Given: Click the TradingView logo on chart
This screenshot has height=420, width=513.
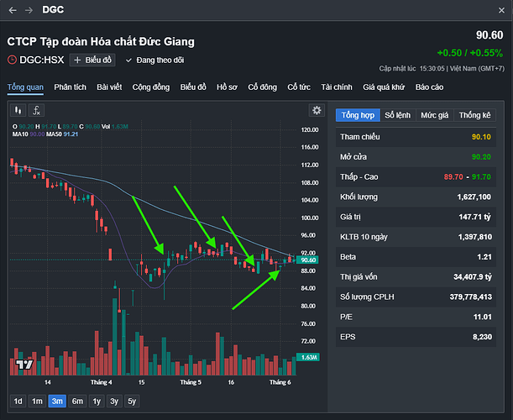Looking at the screenshot, I should tap(24, 364).
